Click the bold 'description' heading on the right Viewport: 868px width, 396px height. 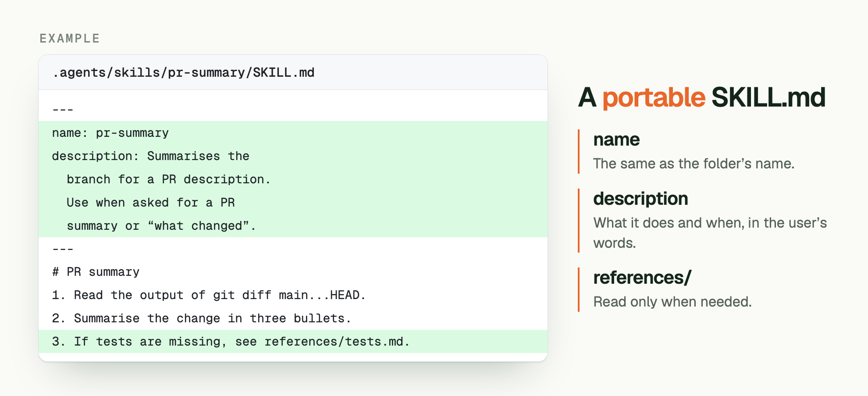(640, 199)
